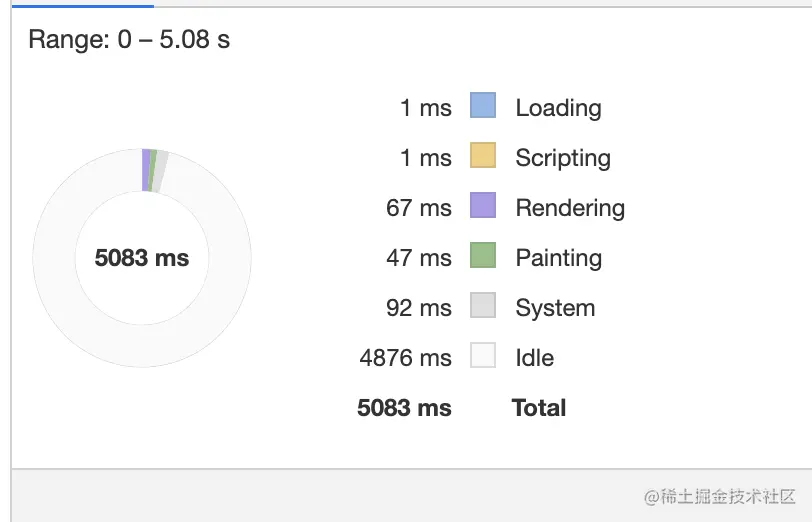The height and width of the screenshot is (522, 812).
Task: Click the Idle category label
Action: click(534, 358)
